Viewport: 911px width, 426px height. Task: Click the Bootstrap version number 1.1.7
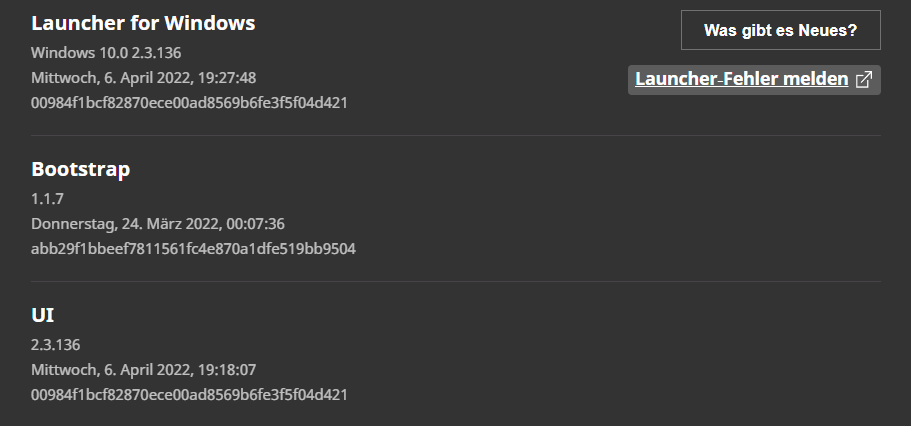click(x=47, y=198)
